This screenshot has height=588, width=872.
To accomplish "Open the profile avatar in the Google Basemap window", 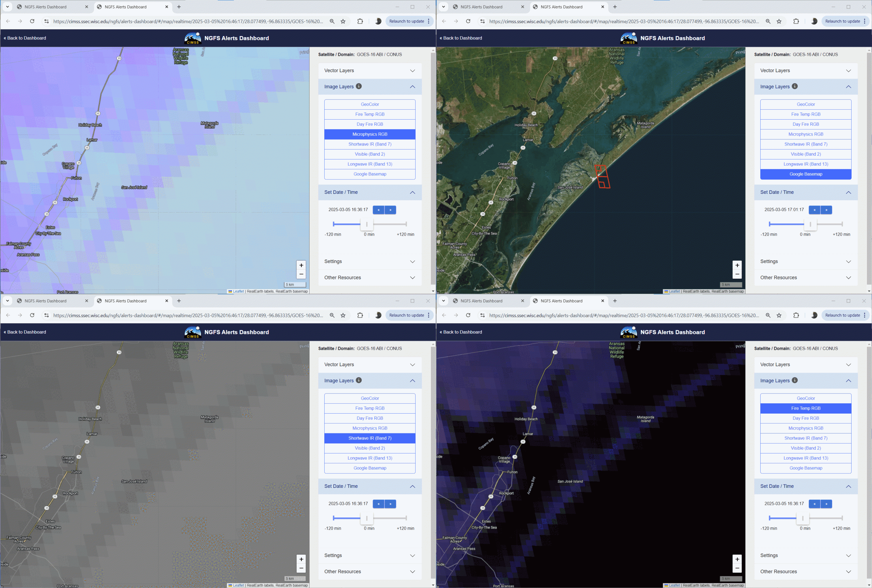I will pos(814,21).
